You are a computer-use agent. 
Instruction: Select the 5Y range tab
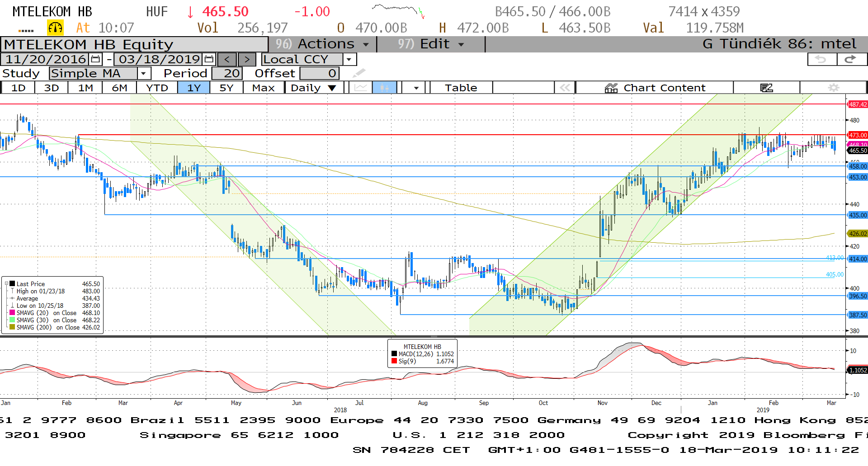(226, 88)
